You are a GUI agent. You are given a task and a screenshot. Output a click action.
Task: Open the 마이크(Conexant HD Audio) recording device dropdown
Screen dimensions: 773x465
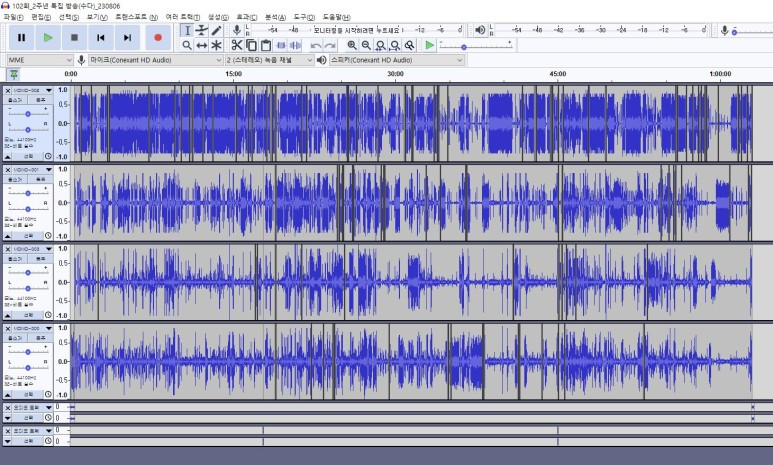pos(156,60)
